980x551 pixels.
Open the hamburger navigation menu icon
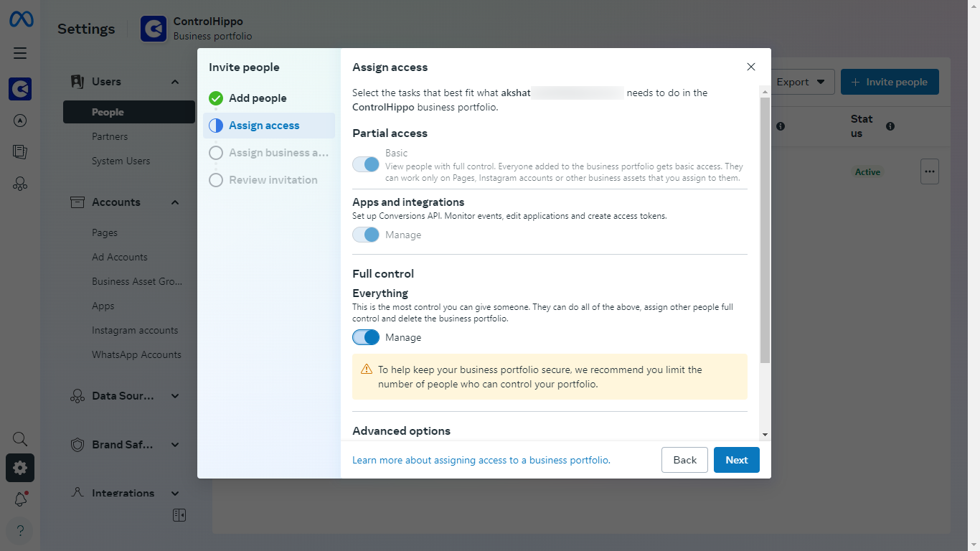pyautogui.click(x=20, y=53)
